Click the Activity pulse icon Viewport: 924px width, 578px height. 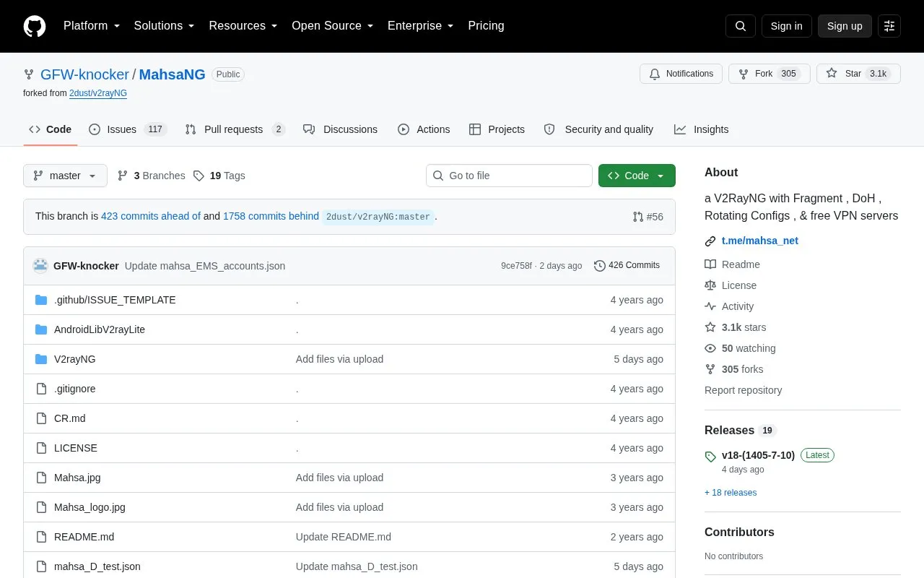point(710,306)
